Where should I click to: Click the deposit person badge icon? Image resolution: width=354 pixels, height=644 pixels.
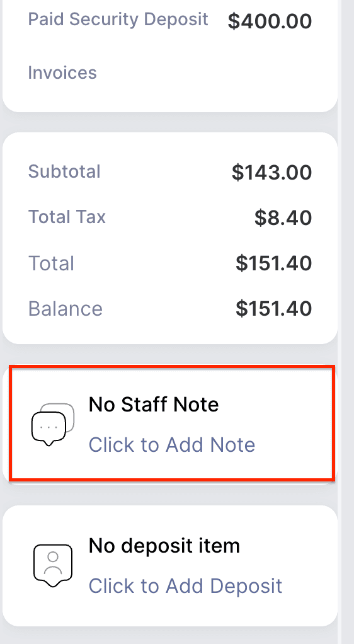tap(53, 566)
